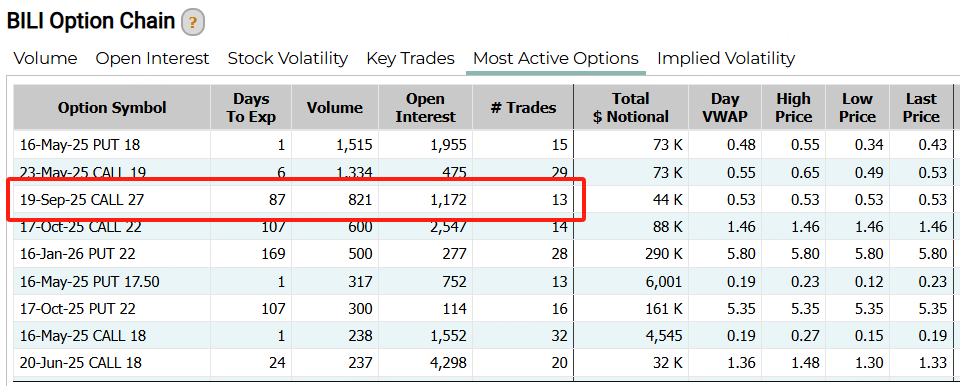Click the Day VWAP column header
Screen dimensions: 960x386
725,108
